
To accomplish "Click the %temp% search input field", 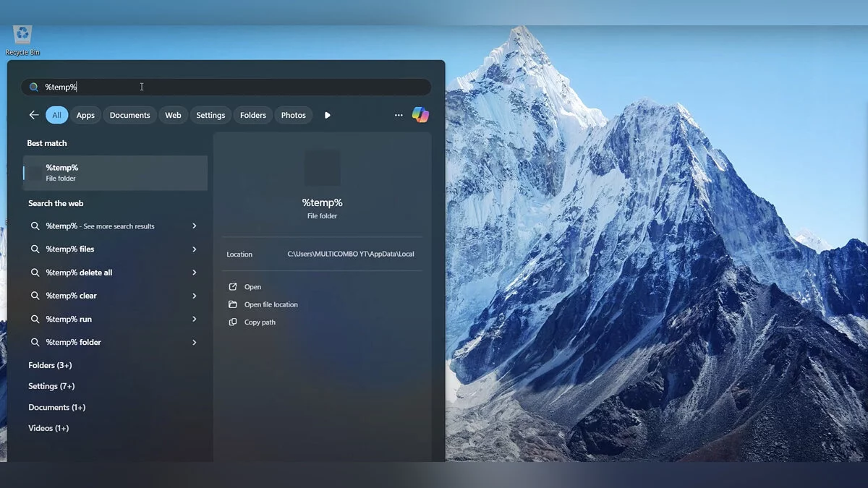I will [226, 87].
